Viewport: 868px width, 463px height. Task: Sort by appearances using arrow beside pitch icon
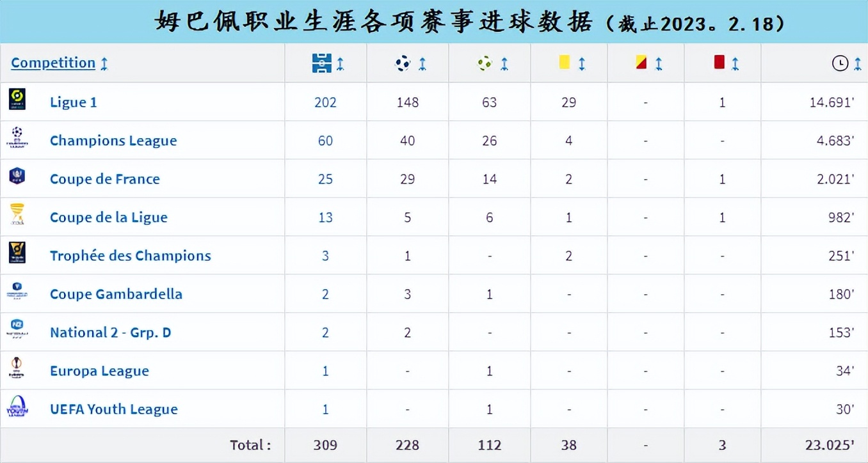click(341, 63)
